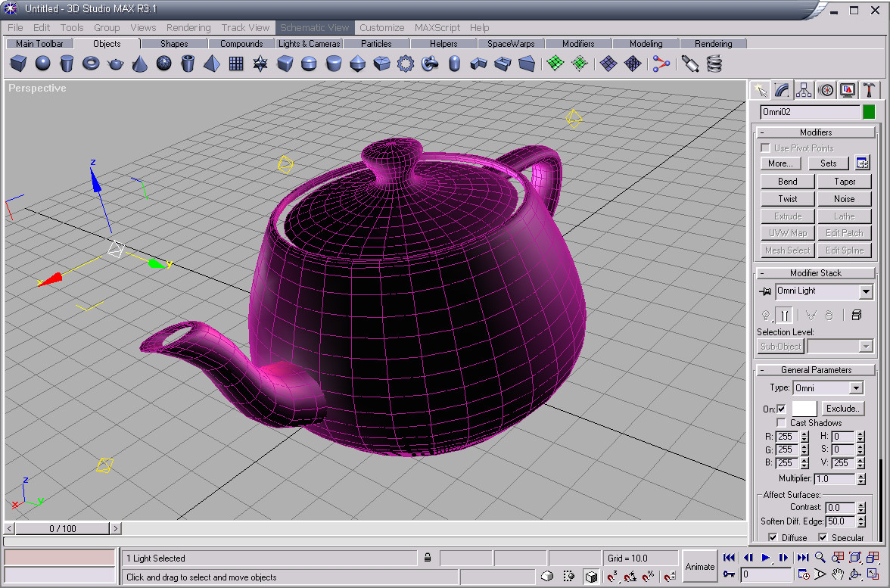Toggle the Key Mode key icon
890x588 pixels.
(x=730, y=574)
